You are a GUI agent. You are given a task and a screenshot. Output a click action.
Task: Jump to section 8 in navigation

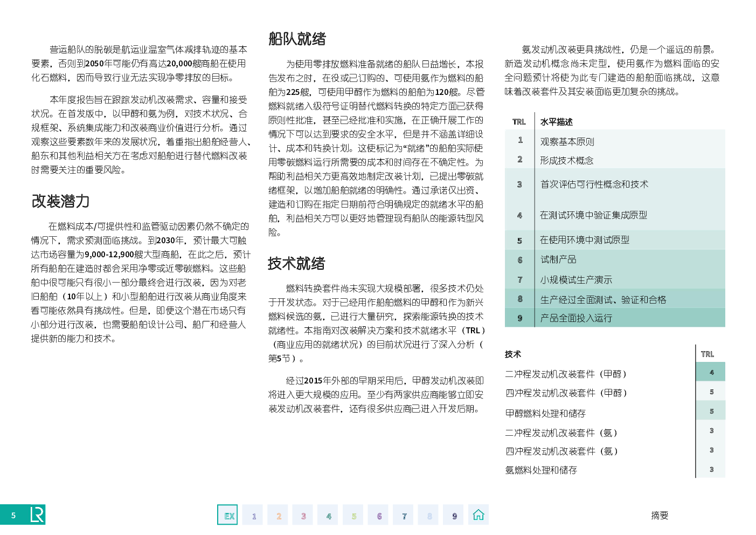pos(429,515)
